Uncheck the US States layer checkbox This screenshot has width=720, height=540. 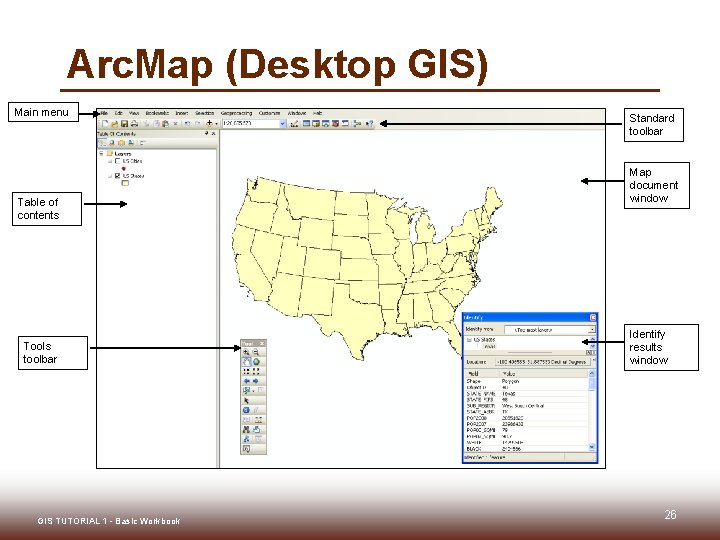(x=118, y=176)
